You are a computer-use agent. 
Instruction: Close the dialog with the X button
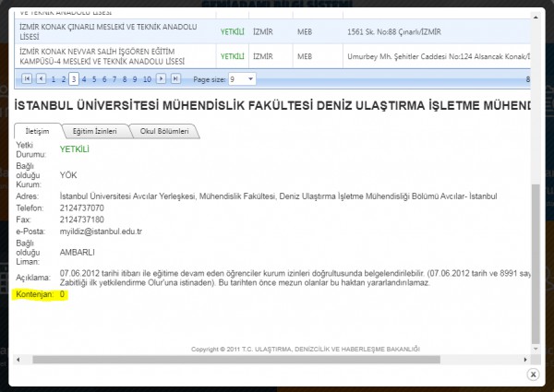(x=533, y=374)
